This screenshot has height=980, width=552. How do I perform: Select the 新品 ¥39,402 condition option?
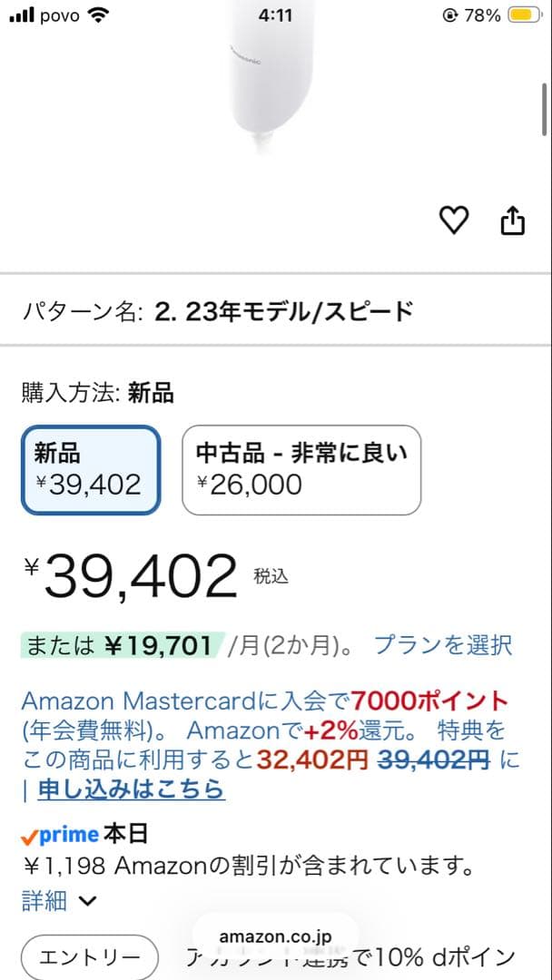point(90,470)
